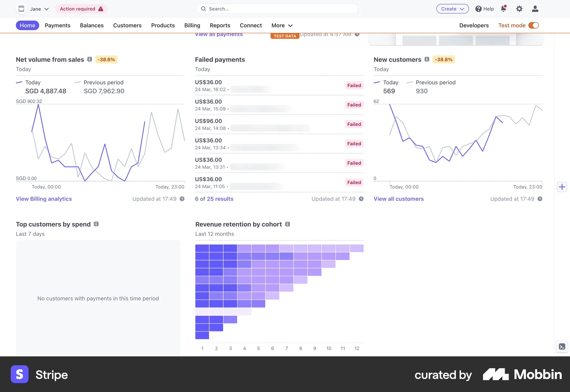
Task: Open info tooltip beside Top customers by spend
Action: (96, 224)
